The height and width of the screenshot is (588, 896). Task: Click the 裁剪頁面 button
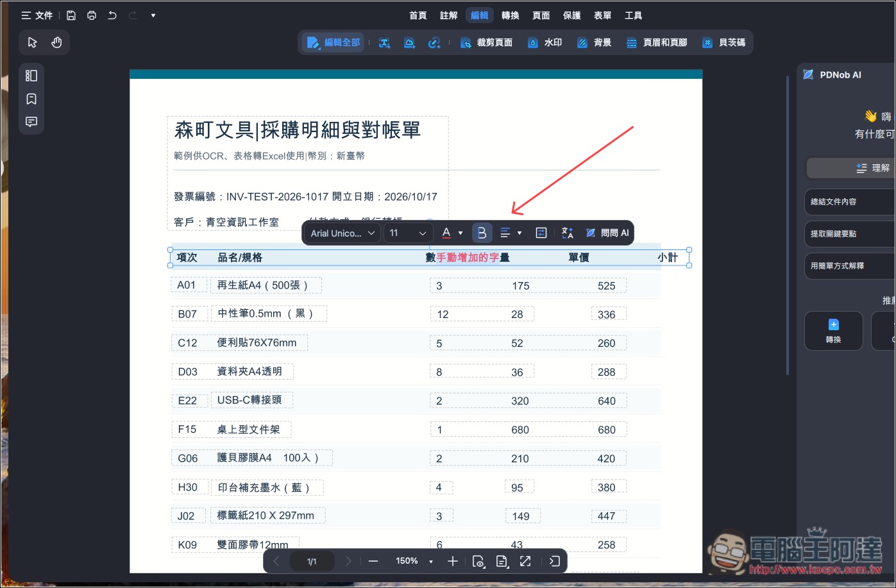pyautogui.click(x=486, y=43)
